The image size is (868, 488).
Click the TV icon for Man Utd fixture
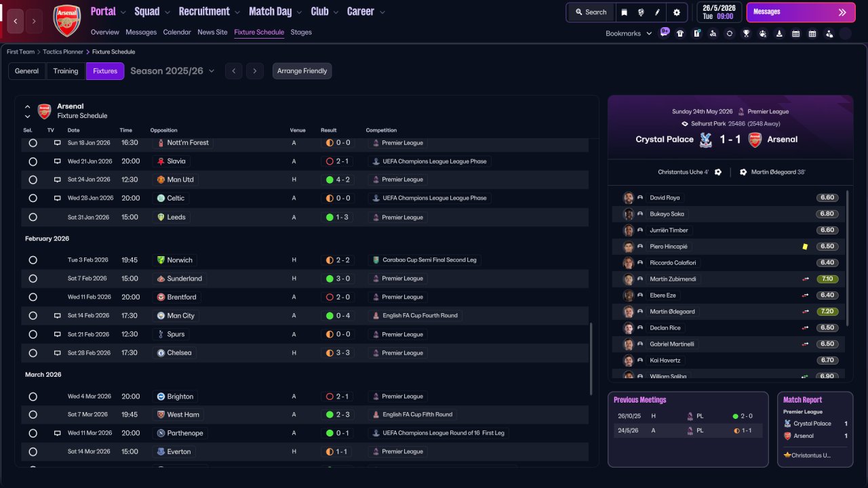tap(58, 180)
